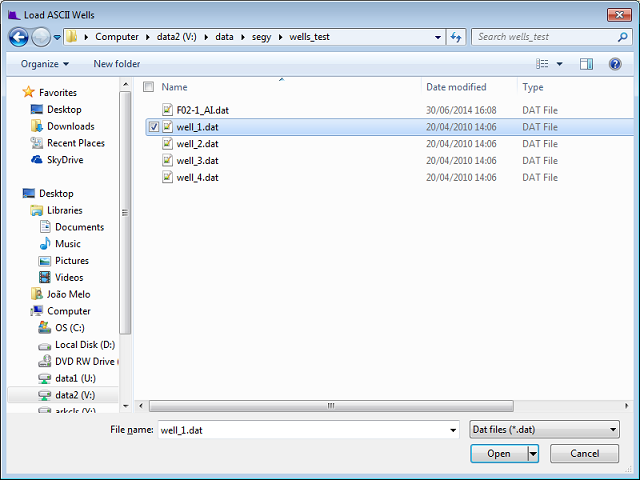Select the file well_2.dat
This screenshot has height=480, width=640.
(197, 144)
